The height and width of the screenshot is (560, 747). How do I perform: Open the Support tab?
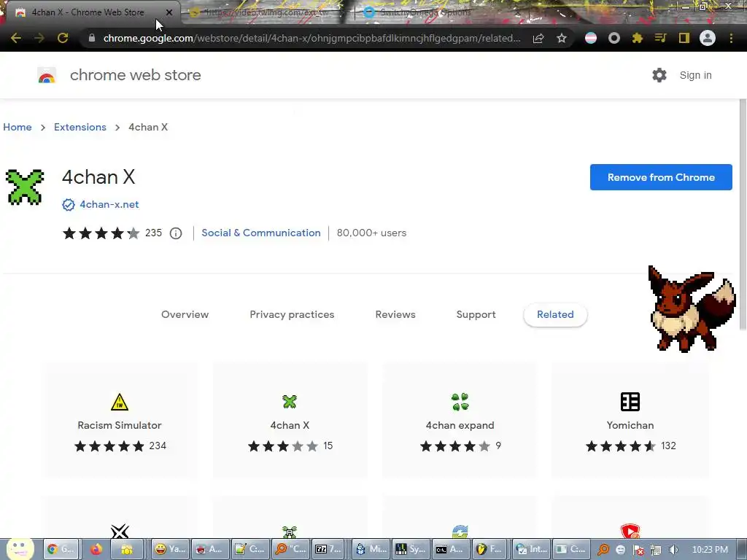[476, 314]
